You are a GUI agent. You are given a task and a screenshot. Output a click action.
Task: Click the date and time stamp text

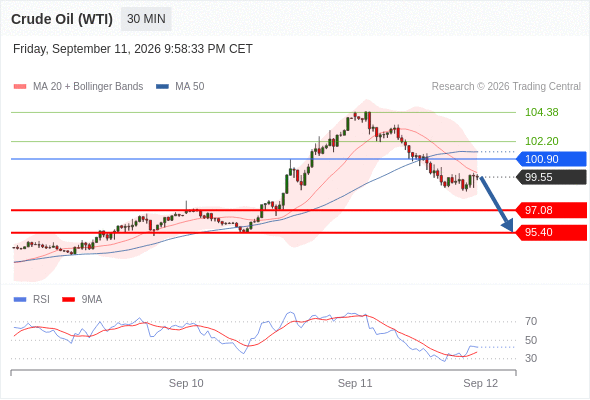[132, 49]
